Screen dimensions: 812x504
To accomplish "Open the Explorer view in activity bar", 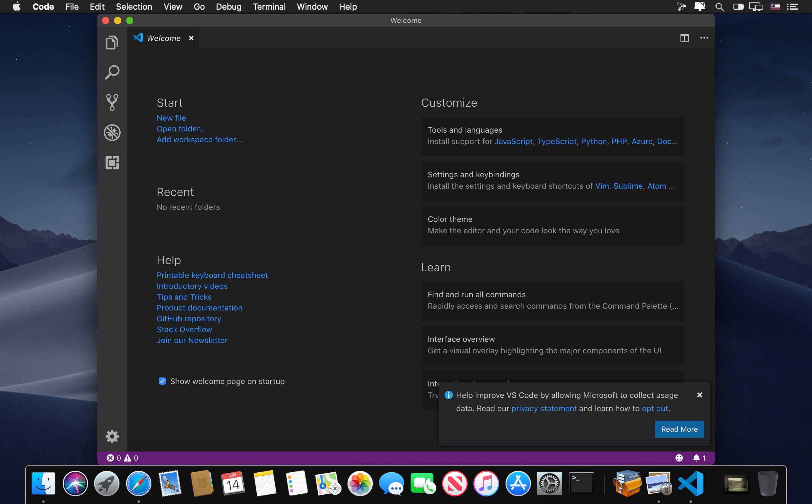I will [x=112, y=43].
